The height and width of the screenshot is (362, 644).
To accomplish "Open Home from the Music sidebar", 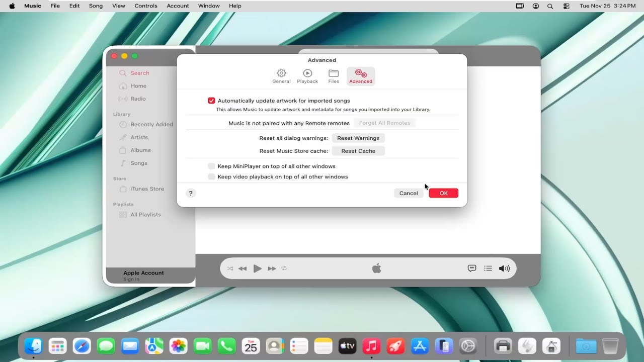I will point(133,86).
